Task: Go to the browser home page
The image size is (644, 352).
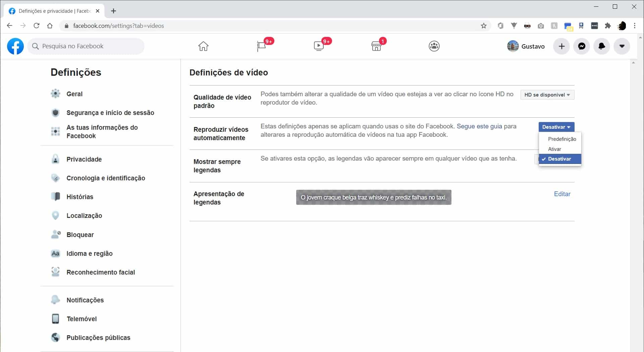Action: point(50,26)
